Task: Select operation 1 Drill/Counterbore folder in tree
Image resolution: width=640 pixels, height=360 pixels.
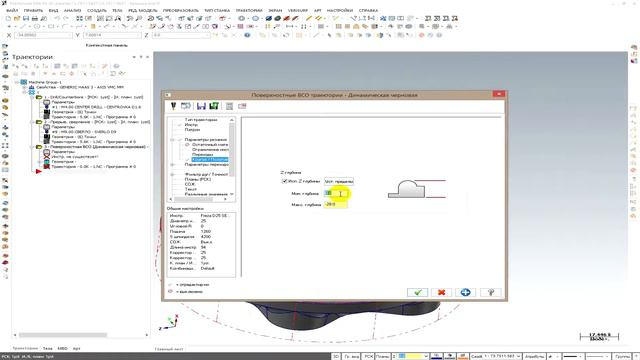Action: pyautogui.click(x=39, y=97)
